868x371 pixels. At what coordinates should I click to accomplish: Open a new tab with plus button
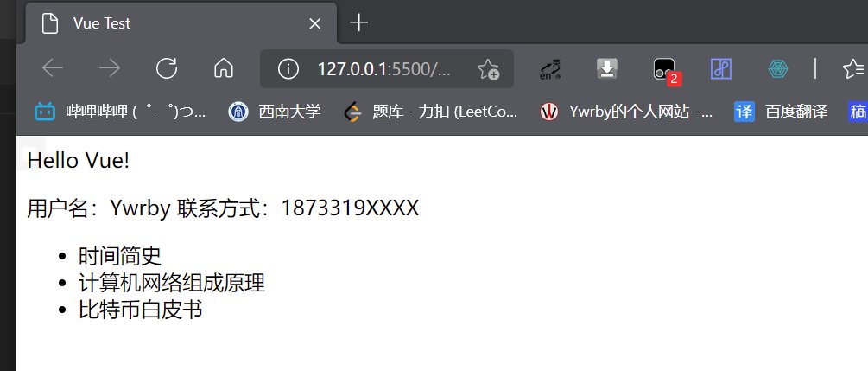point(359,22)
